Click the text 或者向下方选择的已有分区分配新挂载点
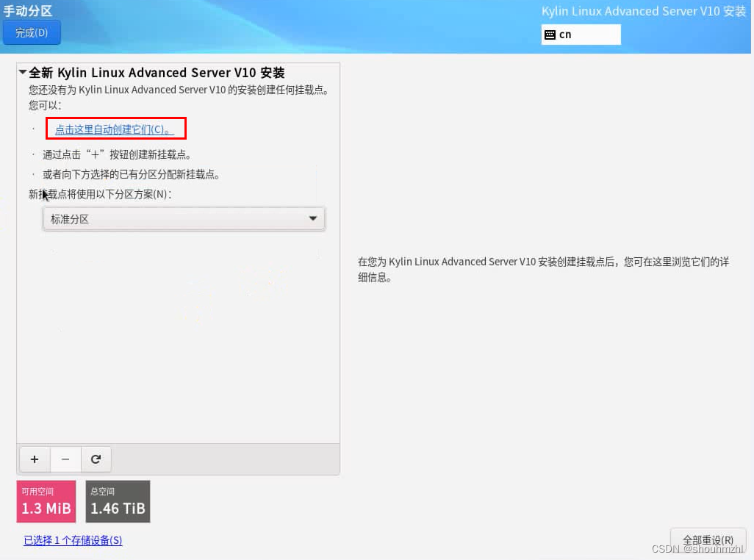This screenshot has height=560, width=754. click(x=132, y=174)
